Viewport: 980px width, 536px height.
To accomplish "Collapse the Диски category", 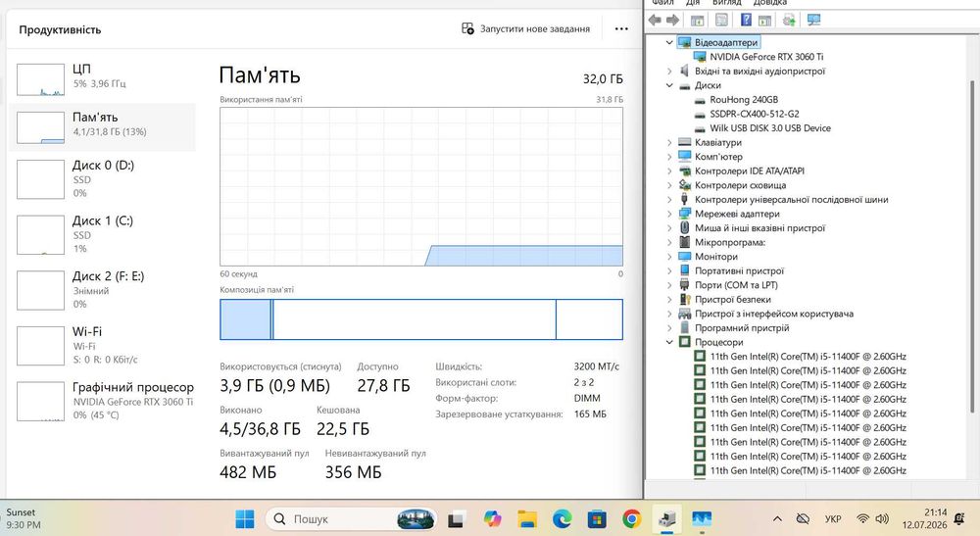I will point(669,85).
